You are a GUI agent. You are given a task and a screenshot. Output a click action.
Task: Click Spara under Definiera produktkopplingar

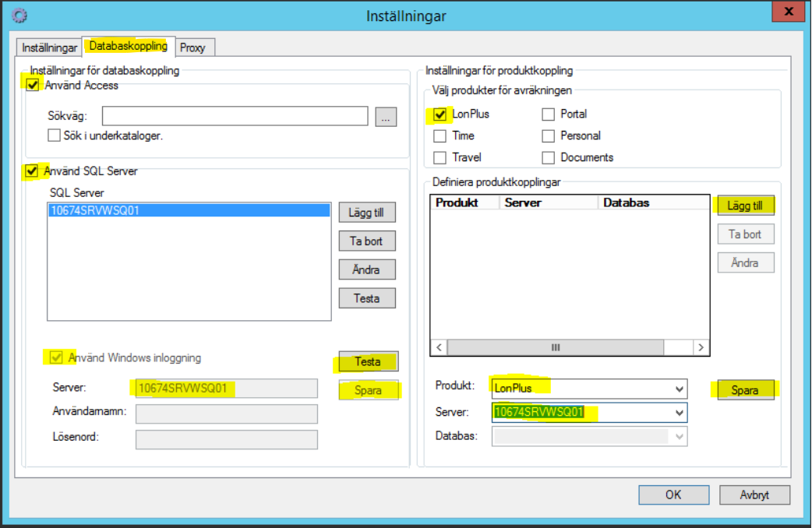tap(745, 389)
